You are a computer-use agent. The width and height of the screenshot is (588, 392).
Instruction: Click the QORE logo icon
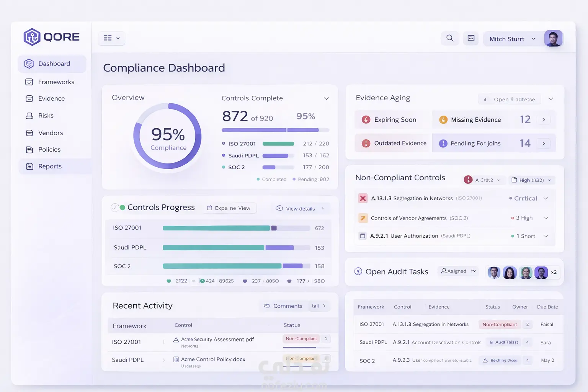click(32, 37)
